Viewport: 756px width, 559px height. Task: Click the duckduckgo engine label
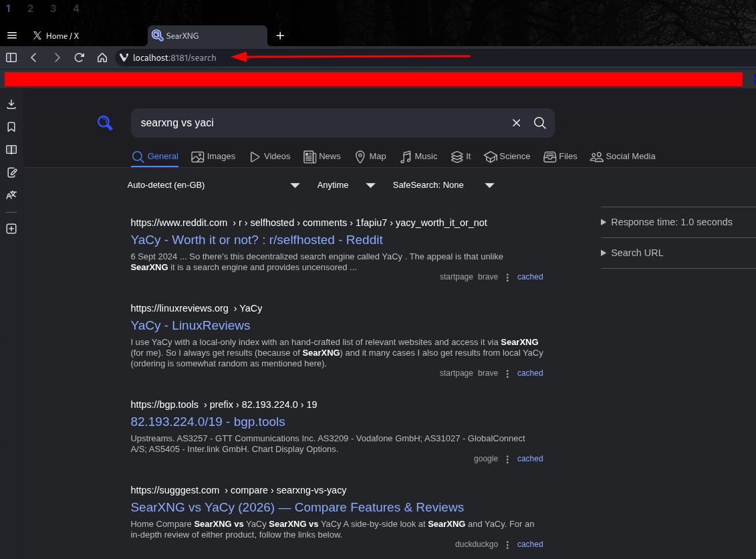(477, 544)
